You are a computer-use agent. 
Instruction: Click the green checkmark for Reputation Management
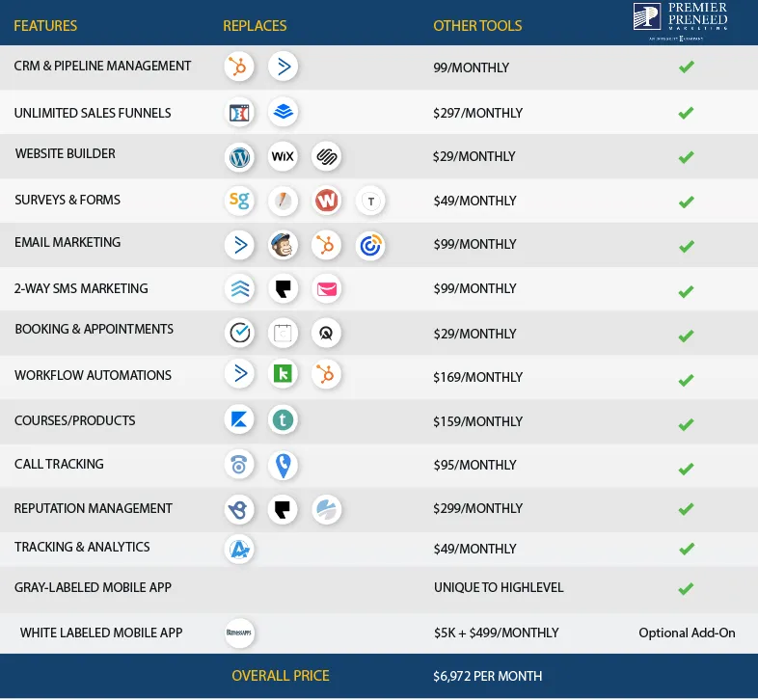point(686,508)
